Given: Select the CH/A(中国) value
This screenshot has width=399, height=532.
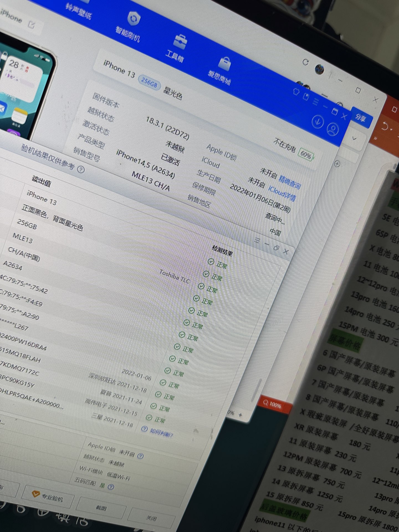Looking at the screenshot, I should (x=24, y=254).
